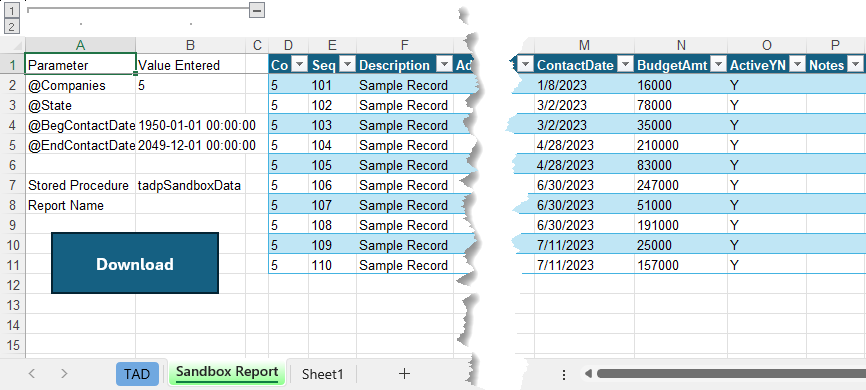Open the Seq column filter dropdown
Image resolution: width=866 pixels, height=390 pixels.
click(347, 65)
